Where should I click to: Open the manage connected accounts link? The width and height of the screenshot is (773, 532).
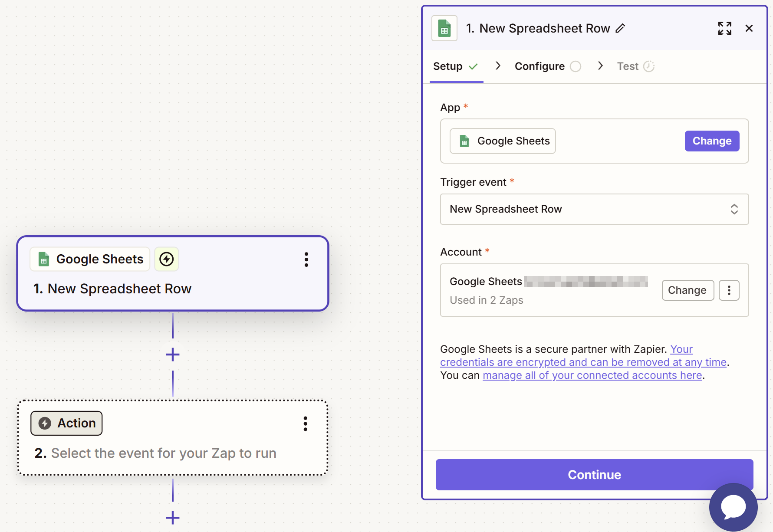click(592, 375)
